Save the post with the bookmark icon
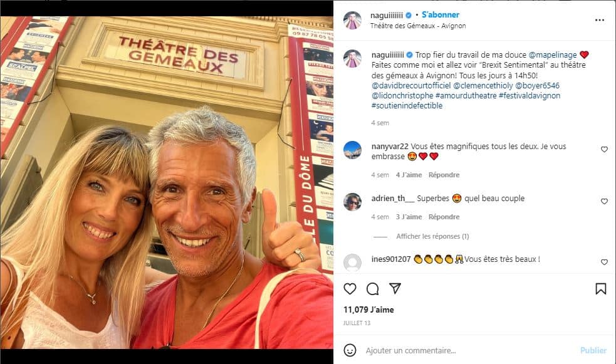The width and height of the screenshot is (616, 364). tap(601, 289)
